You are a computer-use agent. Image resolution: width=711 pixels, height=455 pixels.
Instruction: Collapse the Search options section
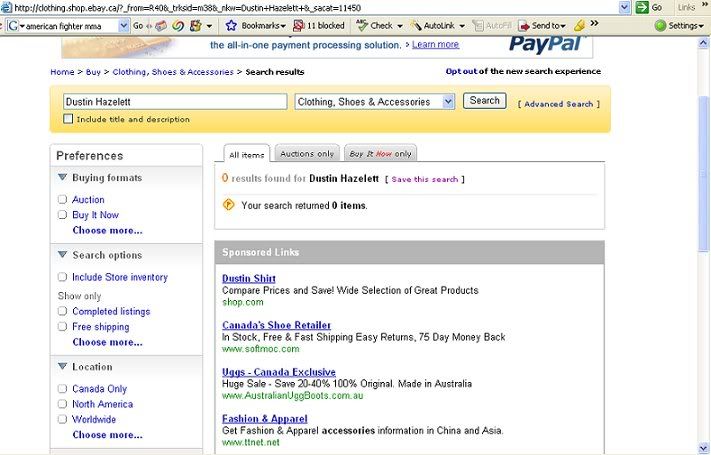63,254
